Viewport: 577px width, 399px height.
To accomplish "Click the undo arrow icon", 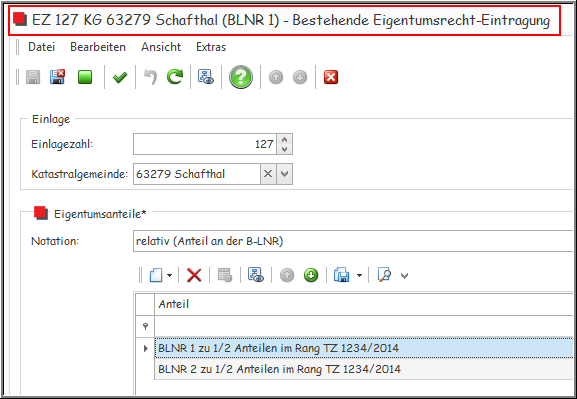I will tap(150, 77).
